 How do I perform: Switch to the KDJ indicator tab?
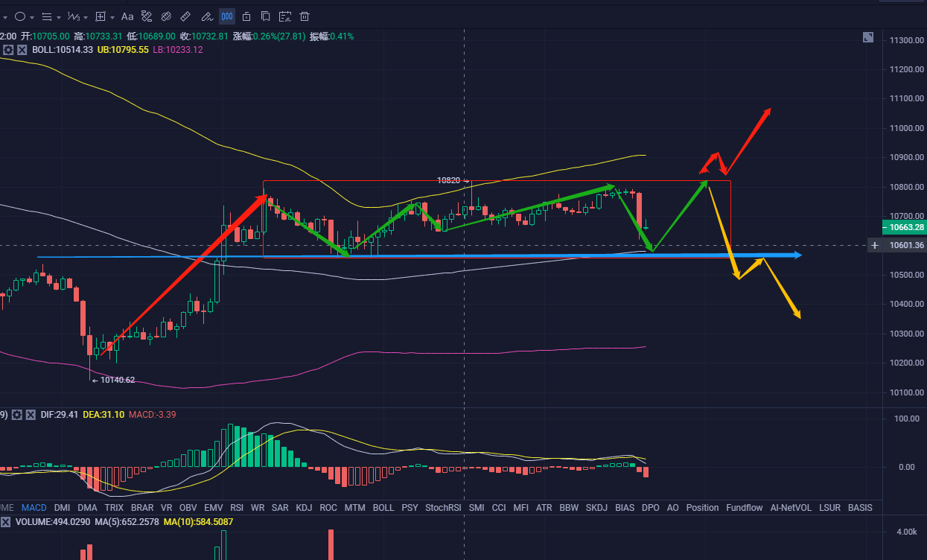point(304,508)
